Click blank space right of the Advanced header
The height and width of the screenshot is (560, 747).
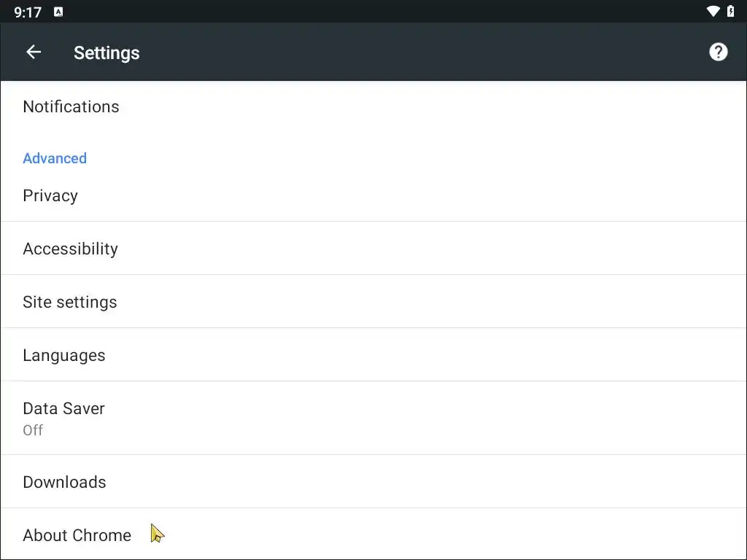coord(409,158)
